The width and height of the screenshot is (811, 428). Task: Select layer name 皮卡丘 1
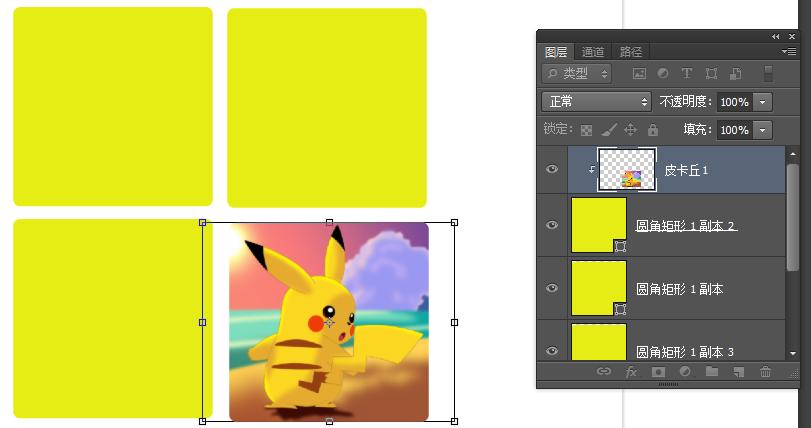686,170
